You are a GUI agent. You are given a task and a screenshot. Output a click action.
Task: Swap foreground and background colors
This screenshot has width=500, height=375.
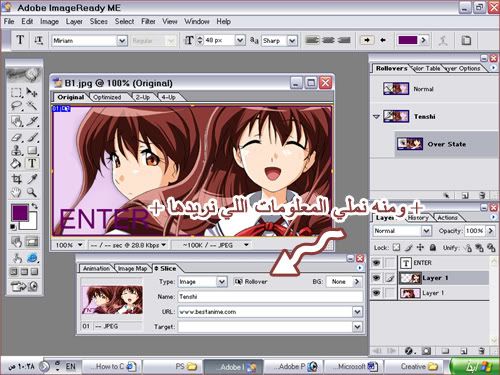[x=34, y=206]
